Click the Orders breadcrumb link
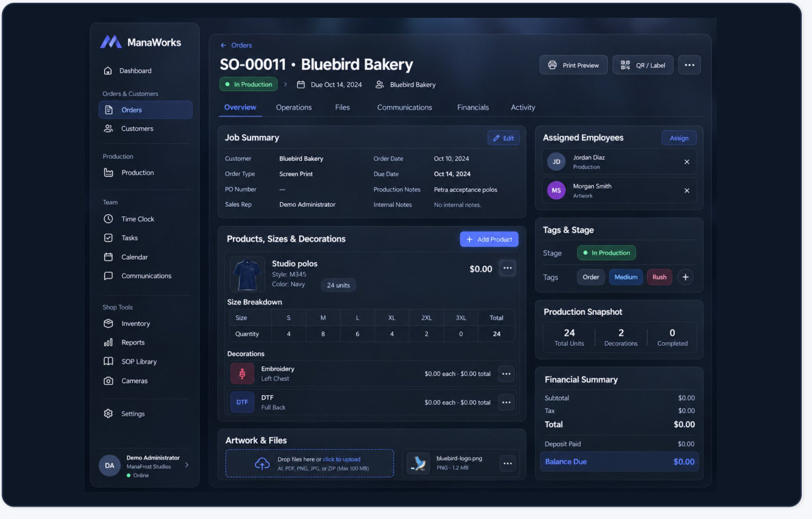The image size is (812, 519). [x=241, y=46]
